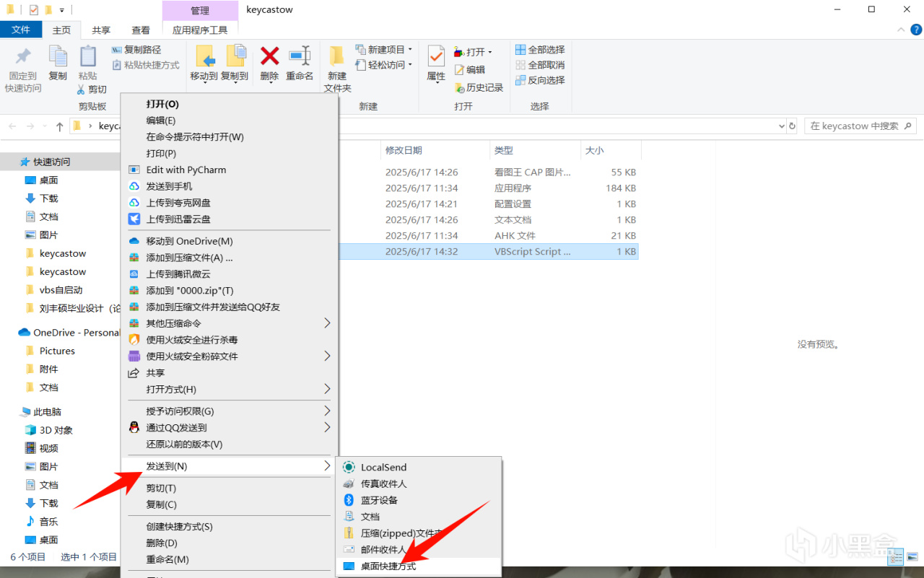
Task: Expand the 打开方式(H) submenu
Action: point(327,390)
